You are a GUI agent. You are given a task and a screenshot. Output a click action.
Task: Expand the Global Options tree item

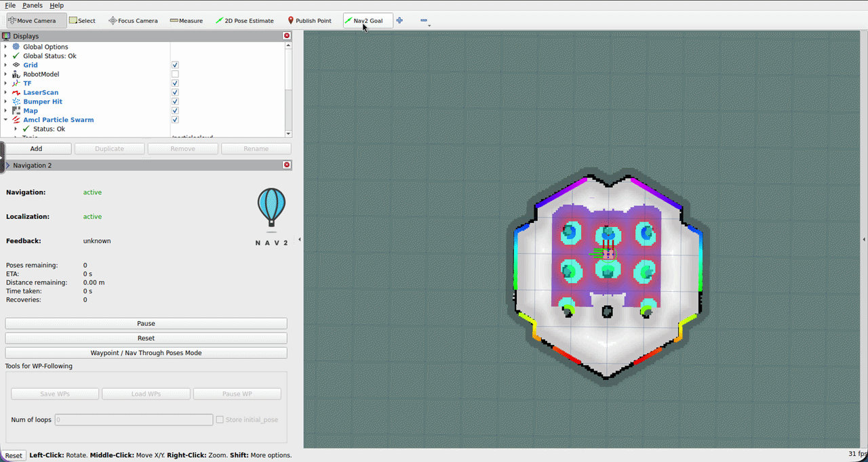coord(6,47)
